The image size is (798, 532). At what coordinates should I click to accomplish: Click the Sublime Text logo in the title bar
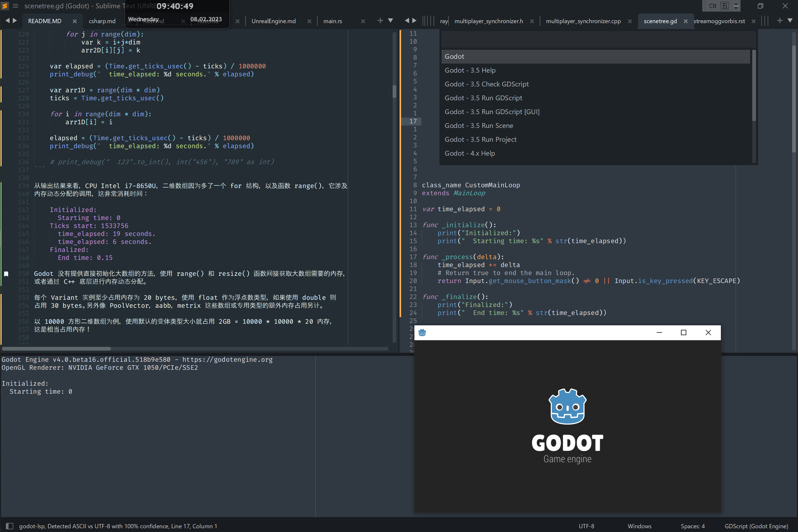pos(5,6)
